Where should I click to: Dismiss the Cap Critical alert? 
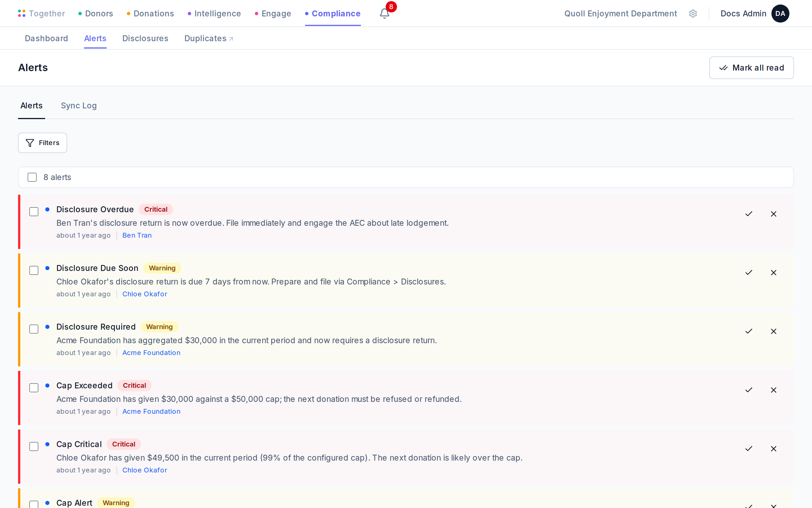tap(773, 449)
